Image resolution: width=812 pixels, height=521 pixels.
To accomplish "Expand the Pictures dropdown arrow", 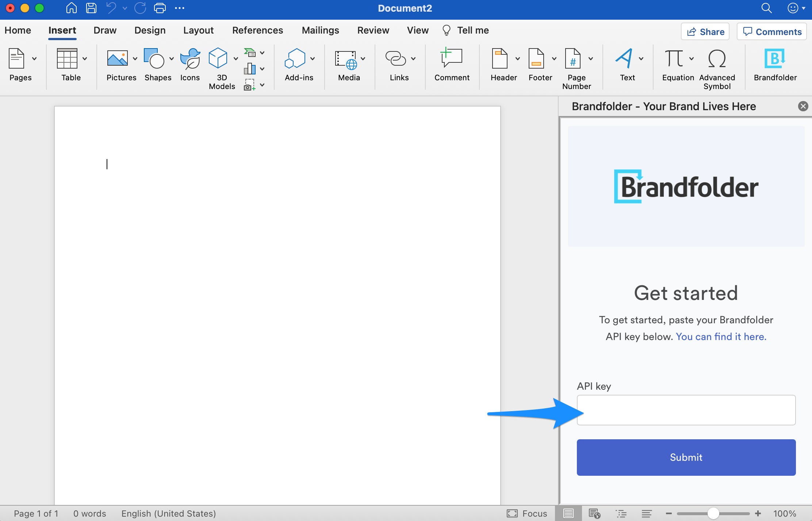I will coord(135,59).
